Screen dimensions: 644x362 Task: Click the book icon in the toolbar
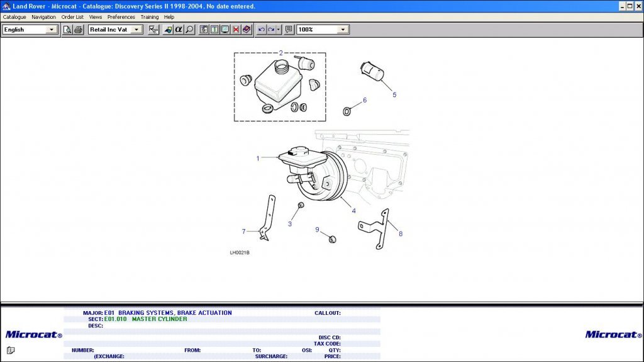(247, 30)
